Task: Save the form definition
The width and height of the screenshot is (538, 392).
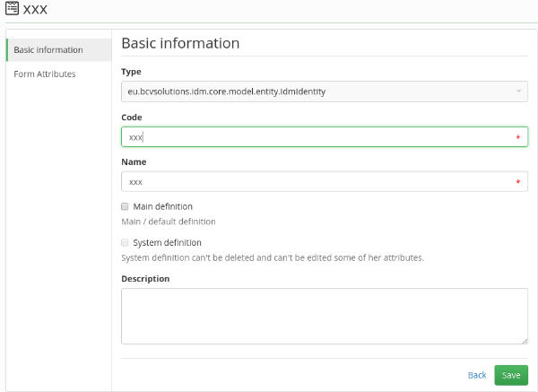Action: coord(511,375)
